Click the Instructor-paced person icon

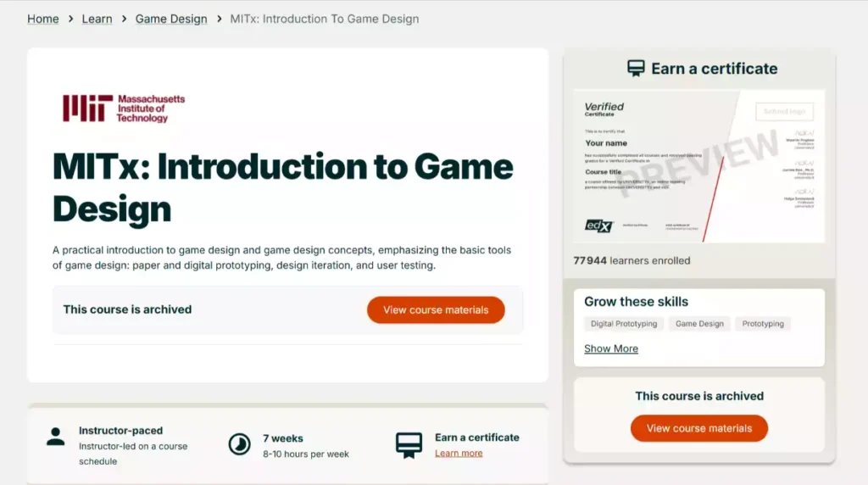(x=55, y=437)
